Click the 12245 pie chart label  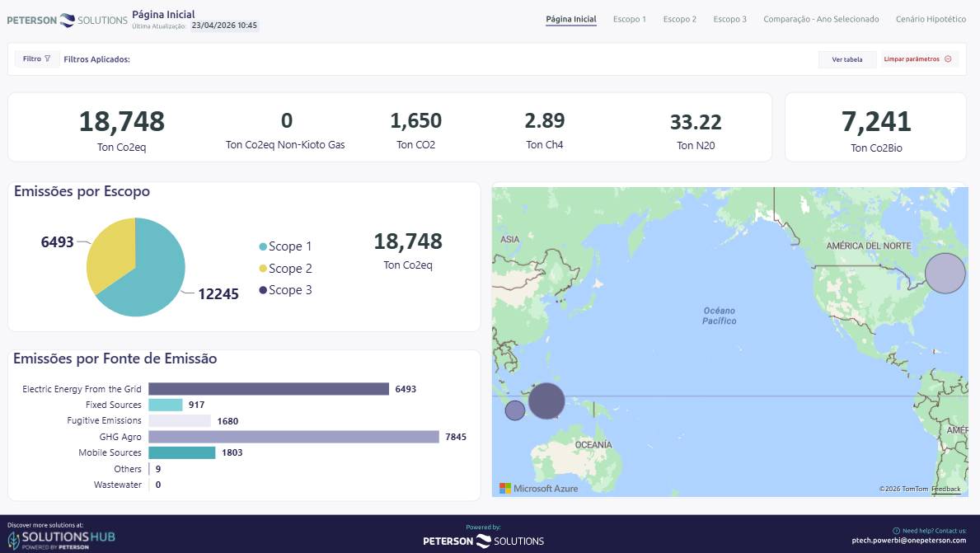point(218,293)
